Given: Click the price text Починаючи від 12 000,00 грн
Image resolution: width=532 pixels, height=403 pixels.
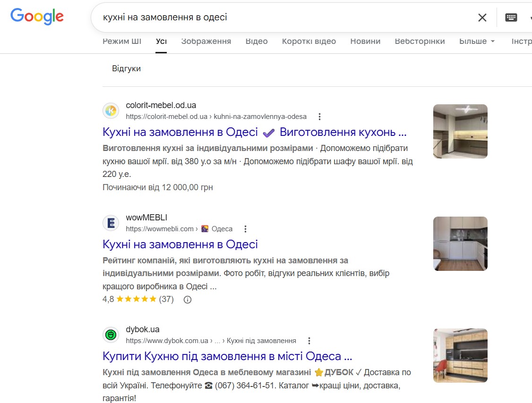Looking at the screenshot, I should (x=158, y=187).
